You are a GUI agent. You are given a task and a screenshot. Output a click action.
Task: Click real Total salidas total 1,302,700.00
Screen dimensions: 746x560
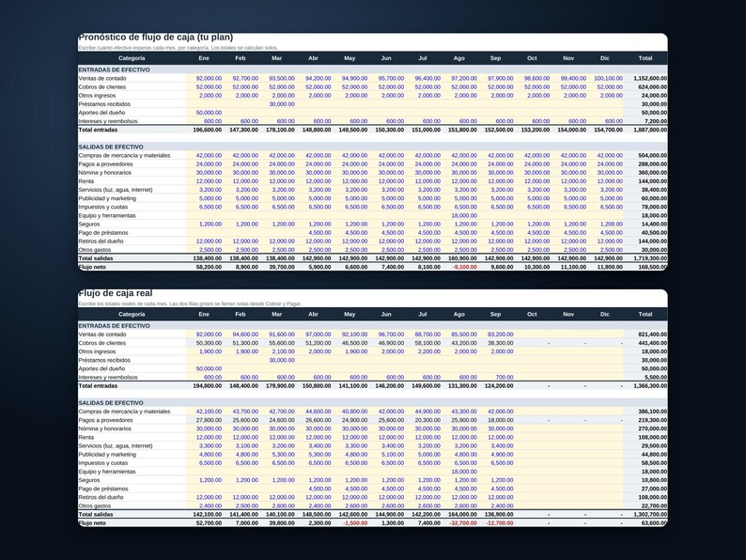click(x=650, y=514)
